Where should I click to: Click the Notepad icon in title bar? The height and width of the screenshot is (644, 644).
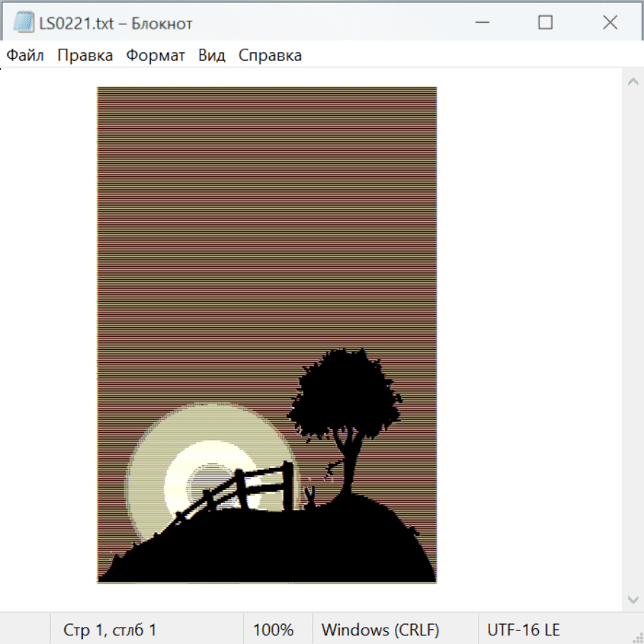pos(23,23)
